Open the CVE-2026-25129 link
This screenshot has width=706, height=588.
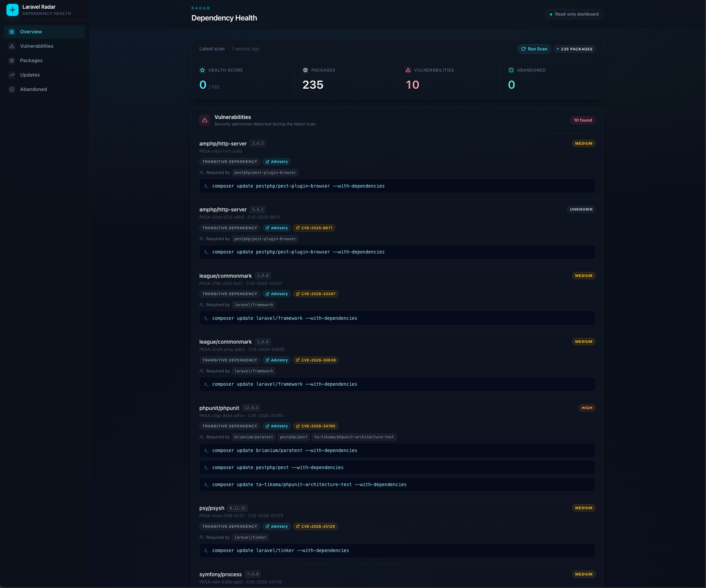pos(315,527)
